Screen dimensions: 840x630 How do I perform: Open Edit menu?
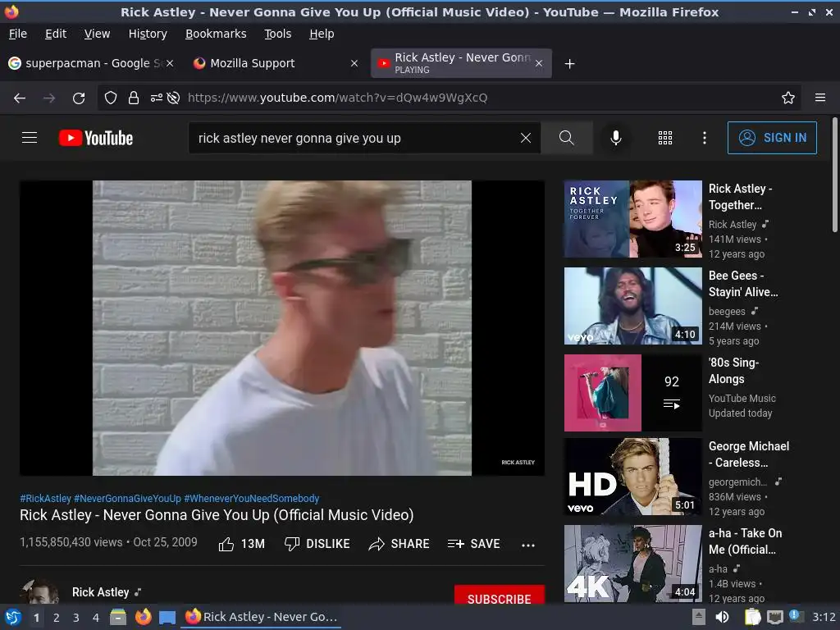point(56,34)
